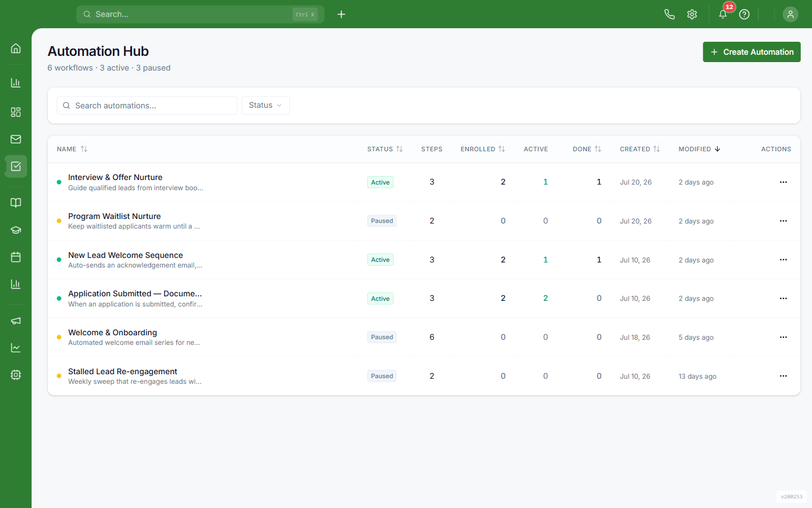Screen dimensions: 812x508
Task: Click the Ctrl K shortcut badge
Action: click(x=305, y=15)
